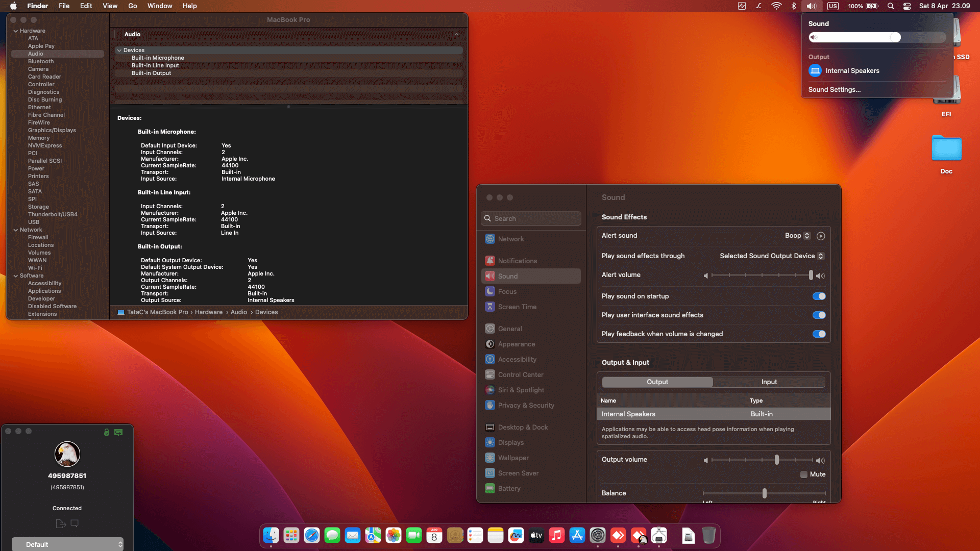The height and width of the screenshot is (551, 980).
Task: Select Internal Speakers in the Sound popup output
Action: click(877, 71)
